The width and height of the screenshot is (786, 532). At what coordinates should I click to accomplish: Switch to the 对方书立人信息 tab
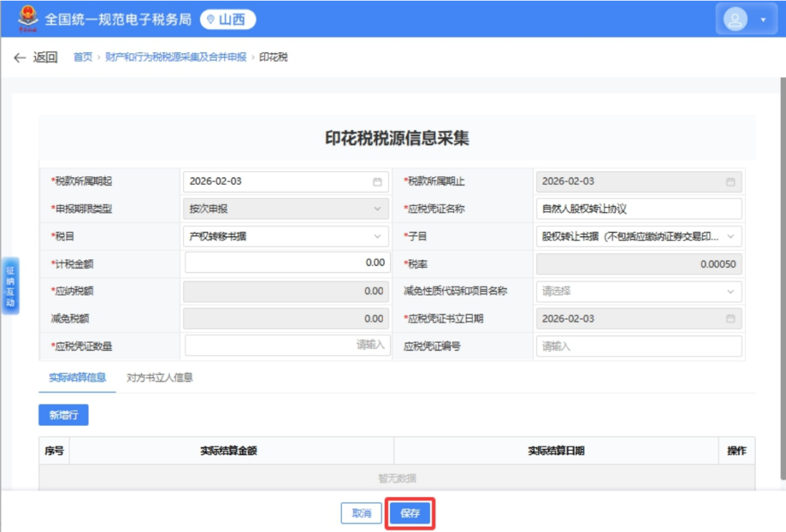pyautogui.click(x=159, y=378)
